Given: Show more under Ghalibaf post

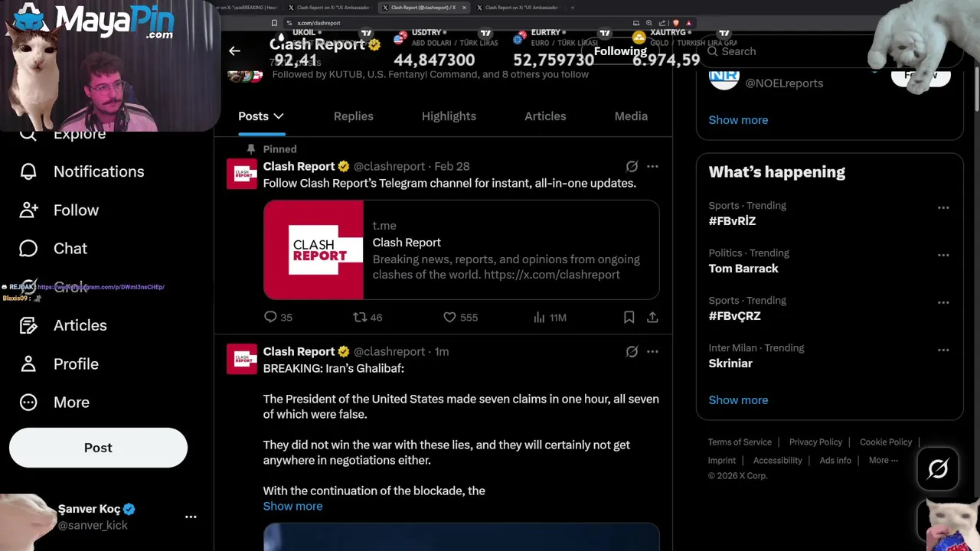Looking at the screenshot, I should click(292, 506).
